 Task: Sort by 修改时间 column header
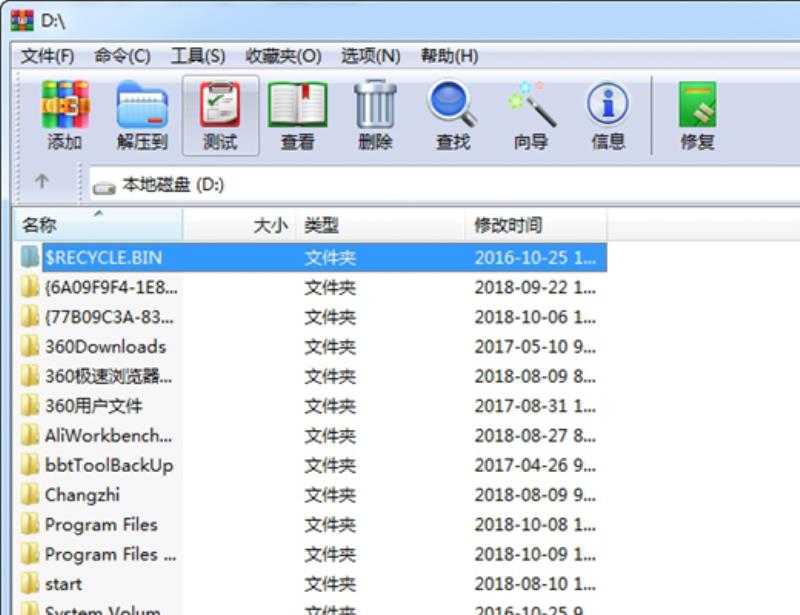(x=536, y=225)
